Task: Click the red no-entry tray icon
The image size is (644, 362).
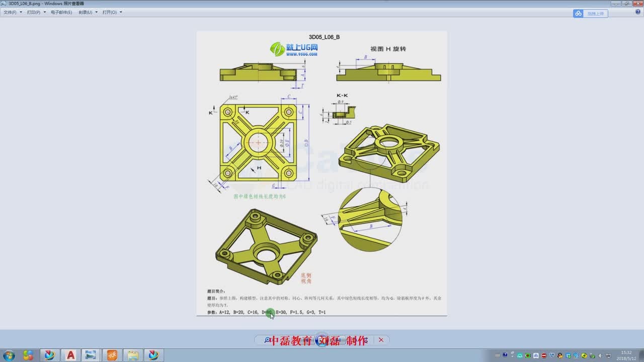Action: click(x=544, y=355)
